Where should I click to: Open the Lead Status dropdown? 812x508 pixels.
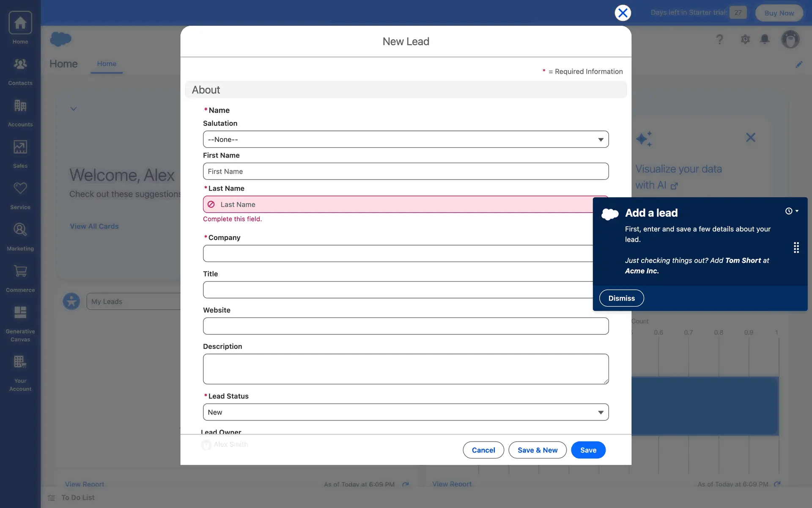(405, 412)
